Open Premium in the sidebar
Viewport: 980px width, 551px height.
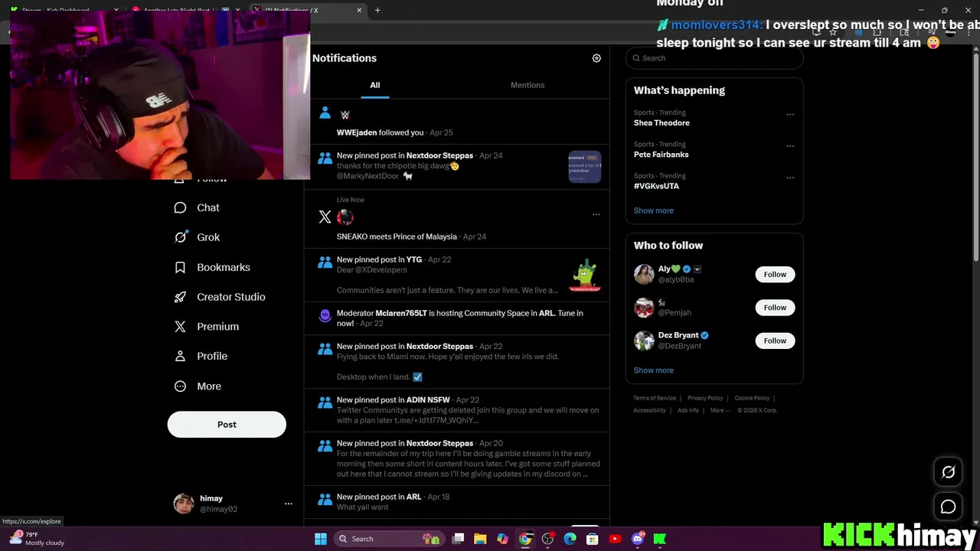(207, 327)
